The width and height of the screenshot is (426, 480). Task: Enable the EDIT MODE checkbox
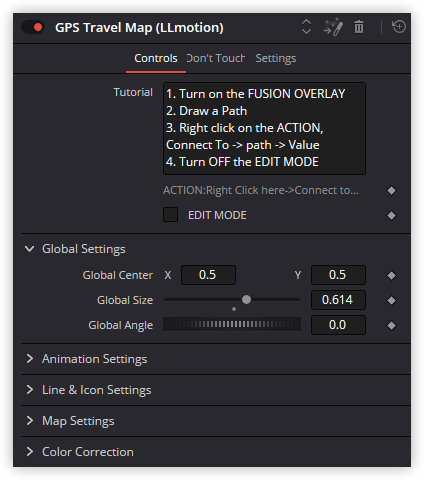coord(170,215)
